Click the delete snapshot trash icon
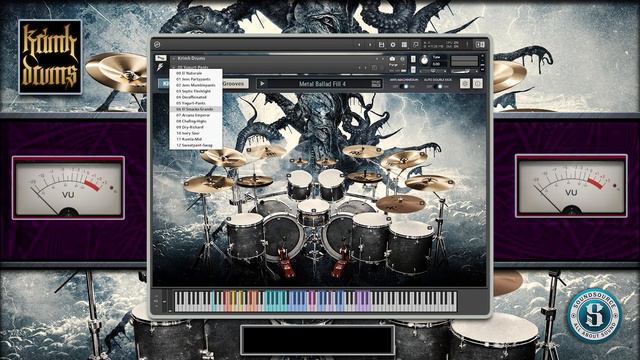Screen dimensions: 640x360 374,68
